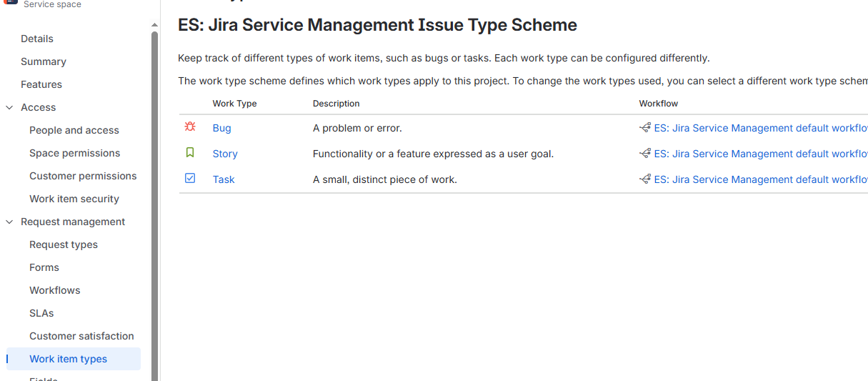Image resolution: width=868 pixels, height=381 pixels.
Task: Select Request types in the sidebar
Action: (64, 244)
